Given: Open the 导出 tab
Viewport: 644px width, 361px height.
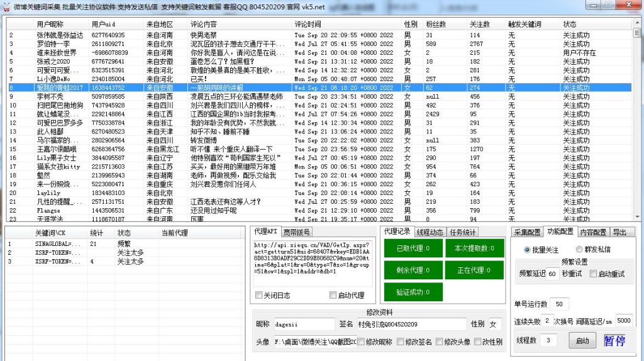Looking at the screenshot, I should [x=619, y=232].
